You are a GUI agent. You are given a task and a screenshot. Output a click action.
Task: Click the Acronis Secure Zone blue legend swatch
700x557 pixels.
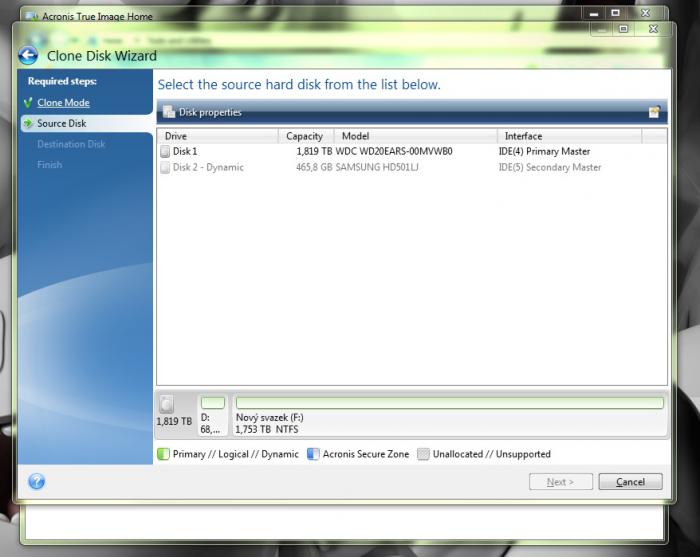pos(313,454)
